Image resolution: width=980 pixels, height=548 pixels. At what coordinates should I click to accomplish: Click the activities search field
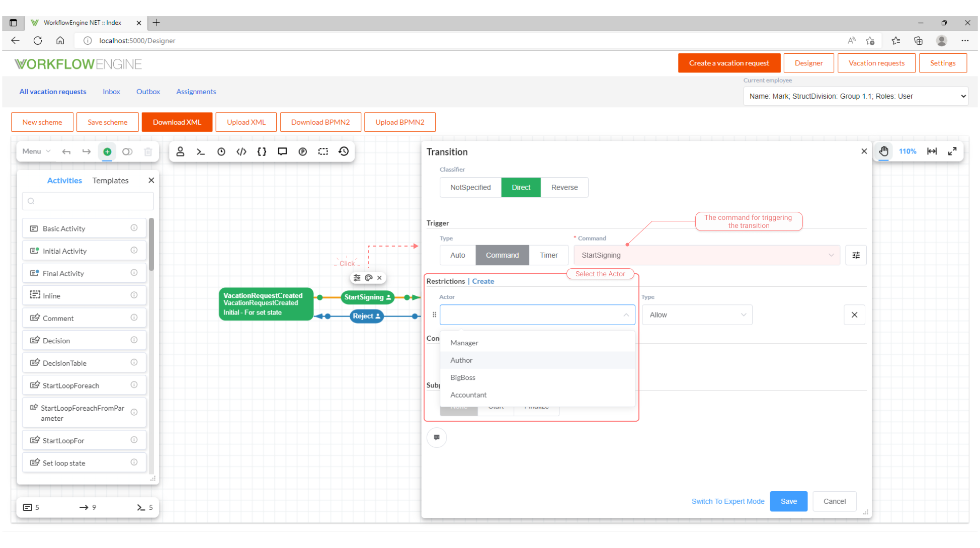(88, 201)
